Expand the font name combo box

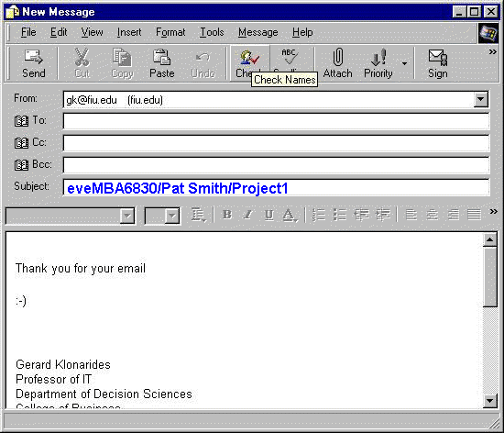coord(127,216)
